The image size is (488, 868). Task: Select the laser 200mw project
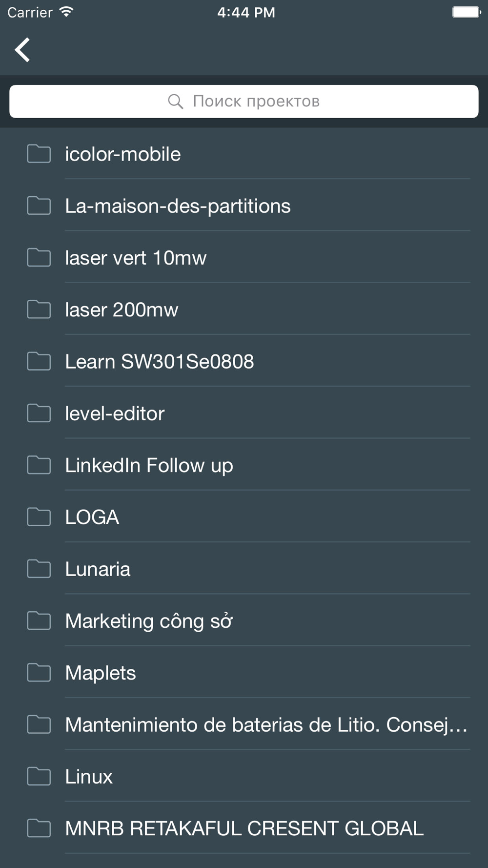pos(122,310)
